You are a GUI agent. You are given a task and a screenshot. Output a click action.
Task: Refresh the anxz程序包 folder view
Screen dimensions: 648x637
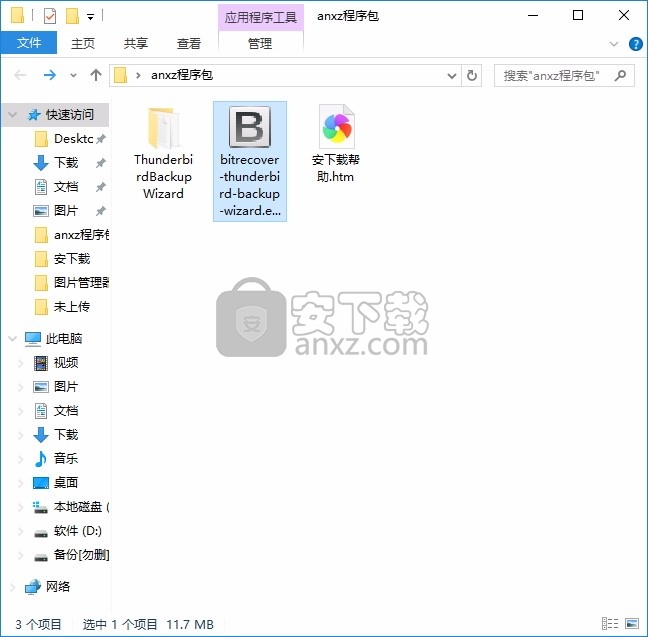pyautogui.click(x=472, y=76)
